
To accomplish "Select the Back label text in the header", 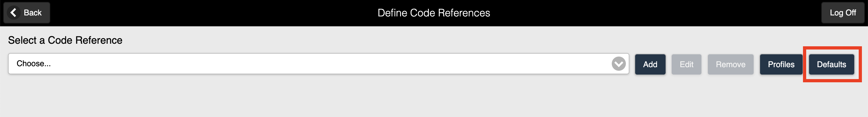I will [x=33, y=13].
